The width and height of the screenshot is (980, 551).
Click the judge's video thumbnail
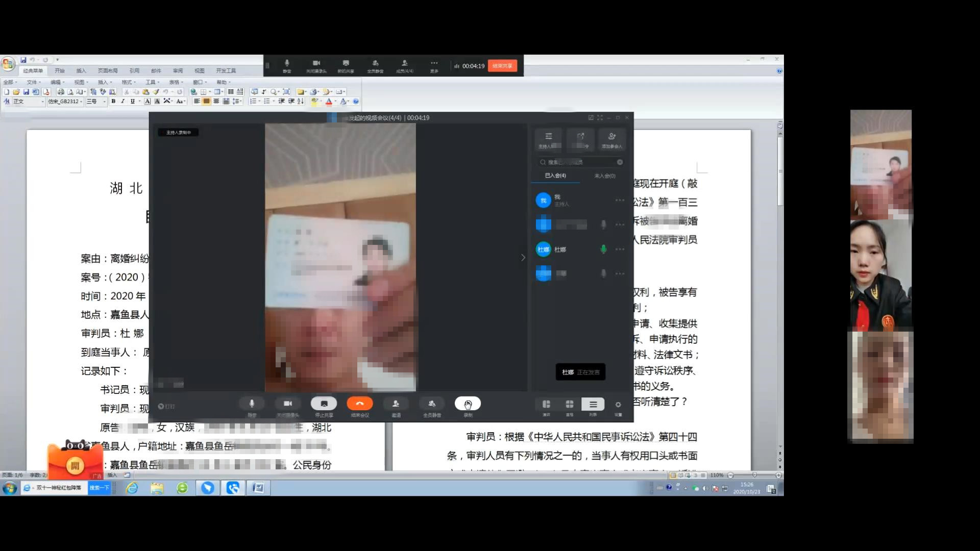click(x=880, y=276)
